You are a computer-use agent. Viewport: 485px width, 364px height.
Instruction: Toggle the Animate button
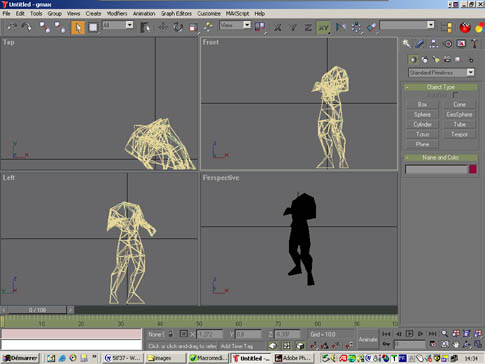point(368,339)
